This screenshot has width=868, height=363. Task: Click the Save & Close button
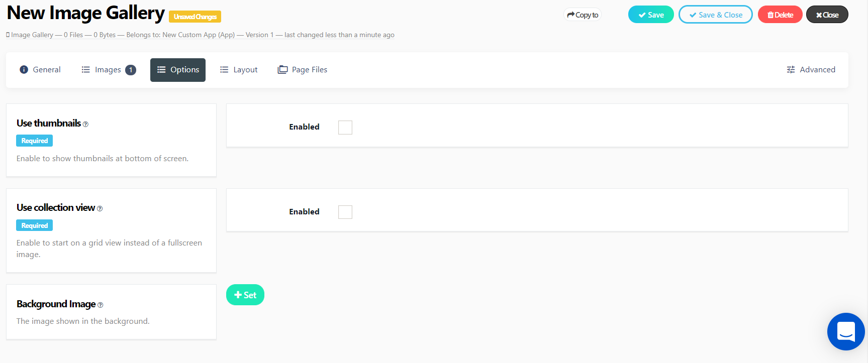pyautogui.click(x=716, y=15)
